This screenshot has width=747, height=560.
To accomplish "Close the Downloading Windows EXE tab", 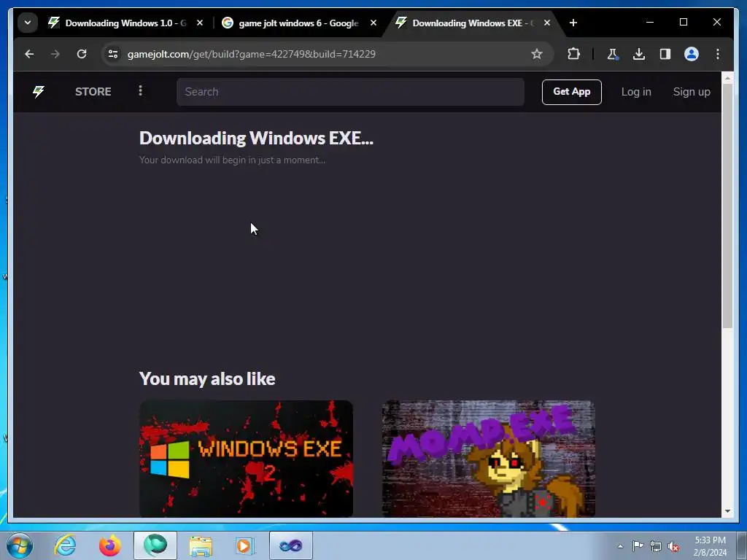I will [x=547, y=23].
